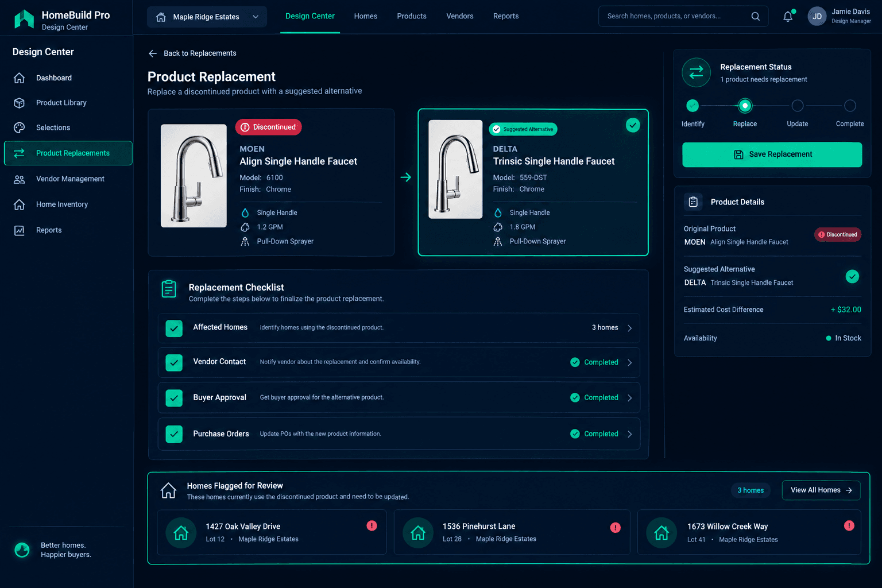882x588 pixels.
Task: Toggle selected check on Delta Trinsic card
Action: coord(633,125)
